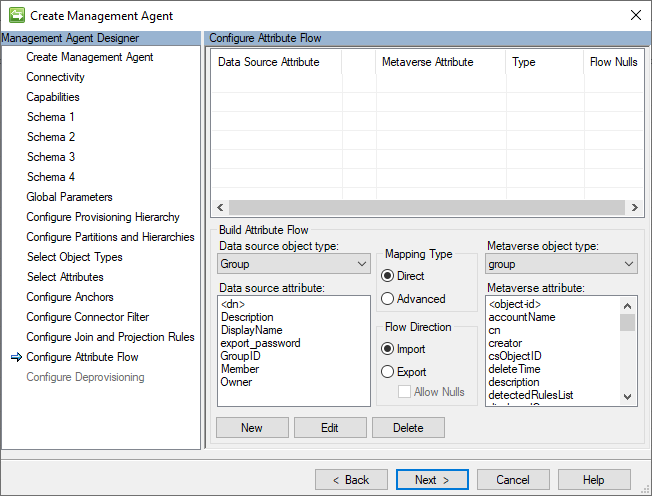Screen dimensions: 652x496
Task: Open the Global Parameters page
Action: pos(69,197)
